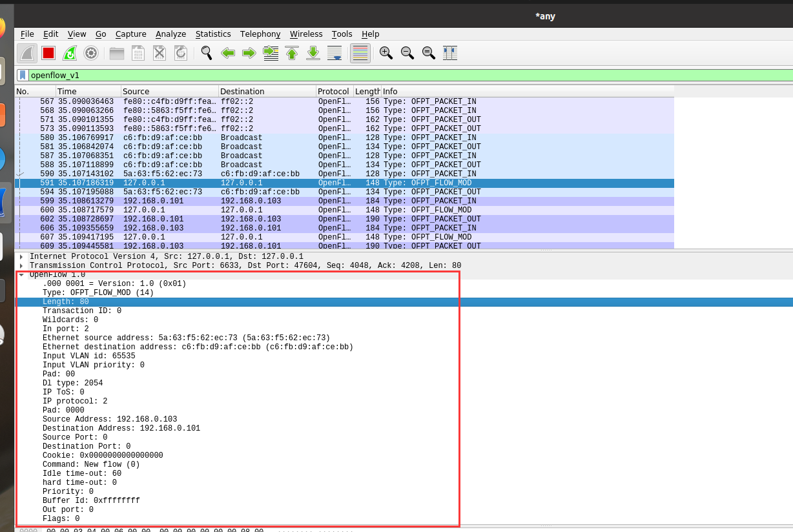This screenshot has width=793, height=532.
Task: Open capture options gear icon
Action: [91, 53]
